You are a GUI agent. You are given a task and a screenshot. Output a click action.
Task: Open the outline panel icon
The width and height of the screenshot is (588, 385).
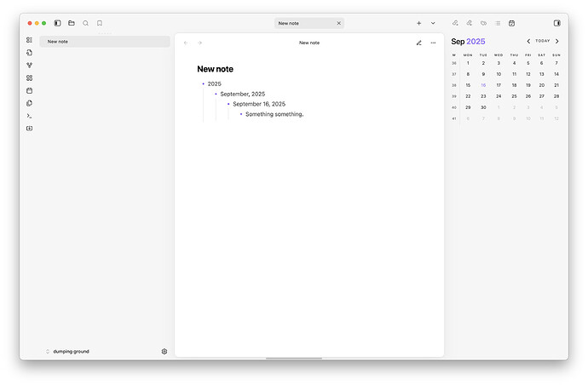(498, 23)
